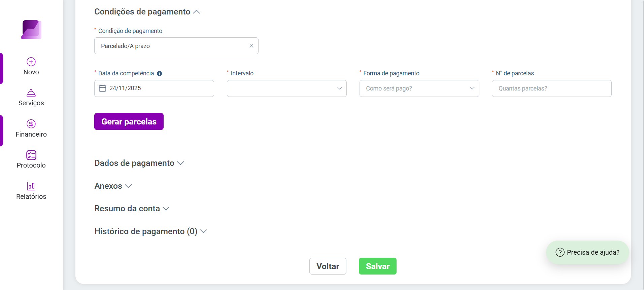Open the Intervalo dropdown
644x290 pixels.
287,88
